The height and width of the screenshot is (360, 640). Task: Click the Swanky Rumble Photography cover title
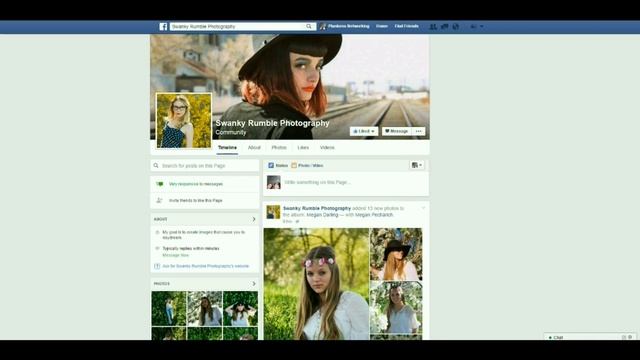click(272, 123)
